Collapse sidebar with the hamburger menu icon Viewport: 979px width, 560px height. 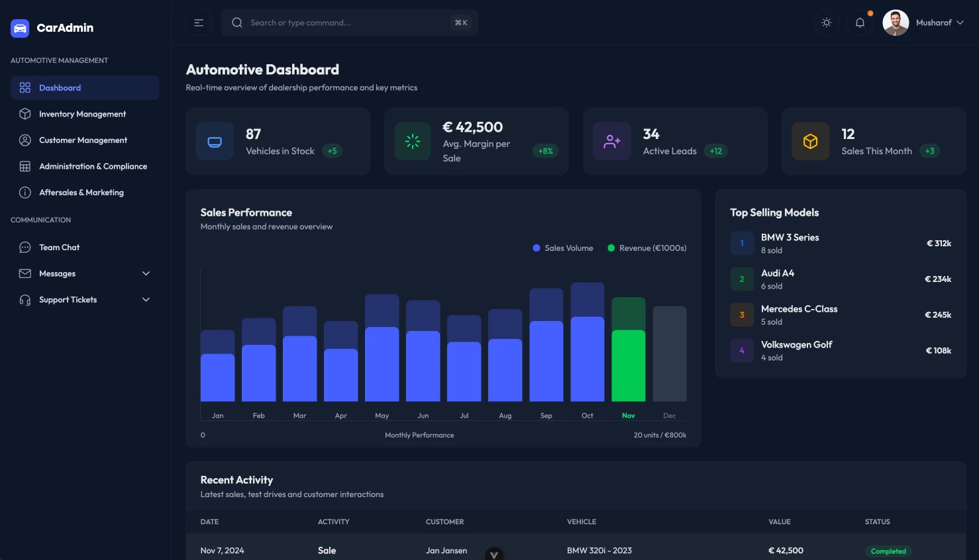point(199,23)
